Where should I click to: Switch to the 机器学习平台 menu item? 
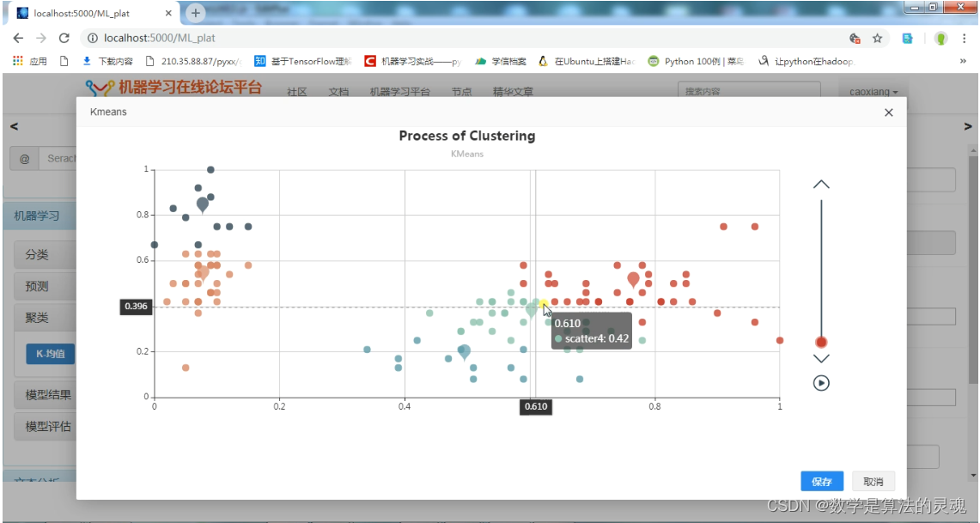coord(401,91)
